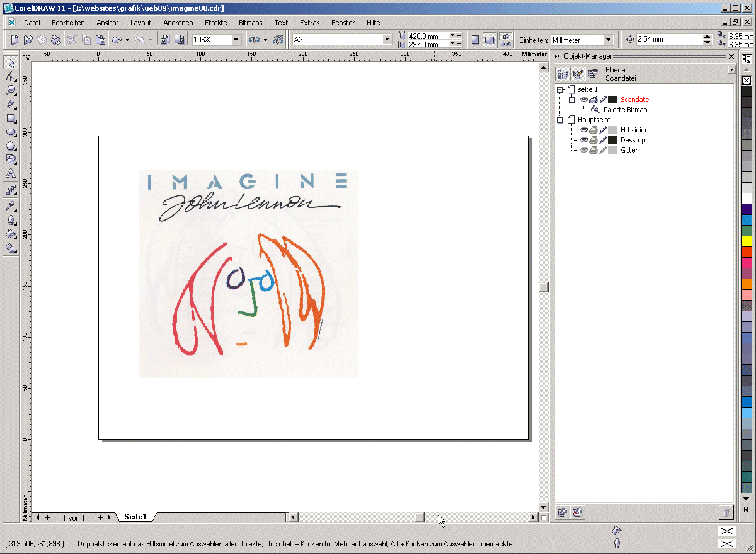756x554 pixels.
Task: Toggle visibility eye of Scandatei layer
Action: 584,100
